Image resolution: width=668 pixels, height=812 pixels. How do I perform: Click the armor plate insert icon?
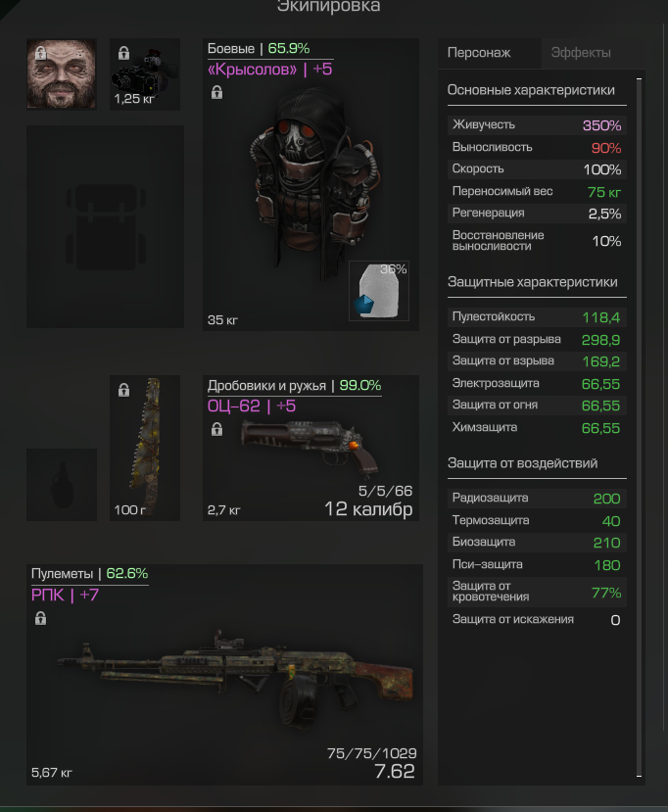pos(379,291)
